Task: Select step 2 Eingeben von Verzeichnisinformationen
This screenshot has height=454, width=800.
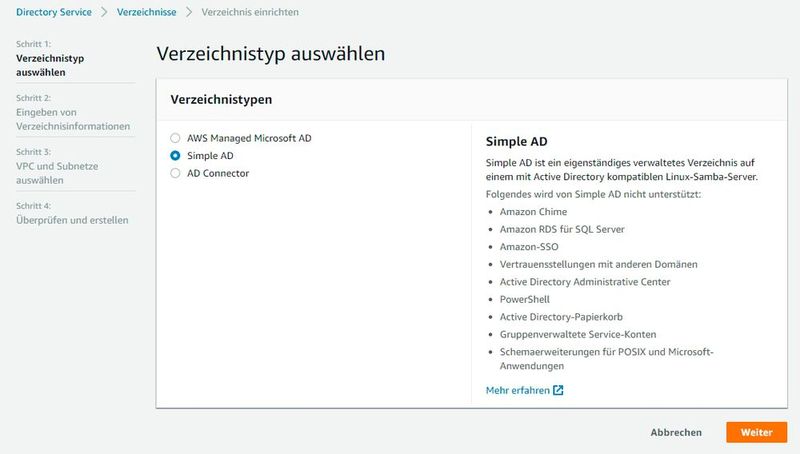Action: click(73, 119)
